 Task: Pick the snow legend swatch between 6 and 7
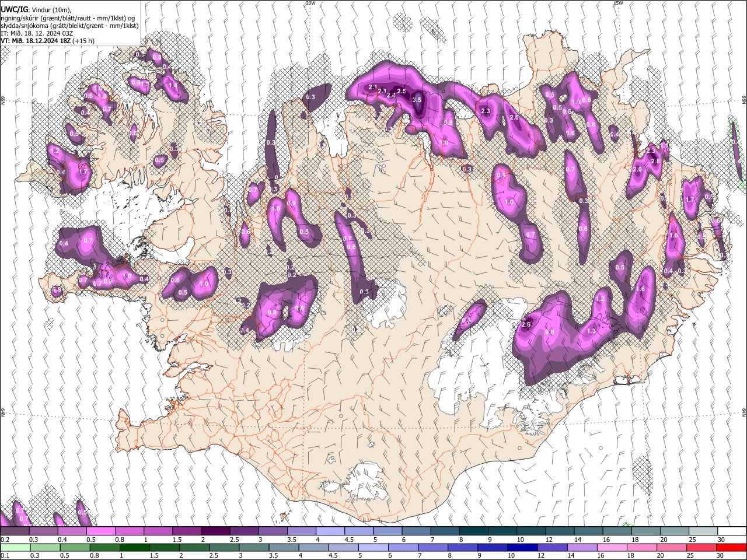(416, 531)
